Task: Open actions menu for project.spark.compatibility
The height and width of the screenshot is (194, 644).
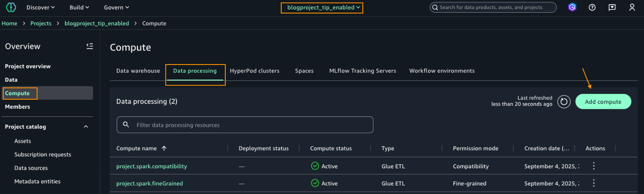Action: 594,166
